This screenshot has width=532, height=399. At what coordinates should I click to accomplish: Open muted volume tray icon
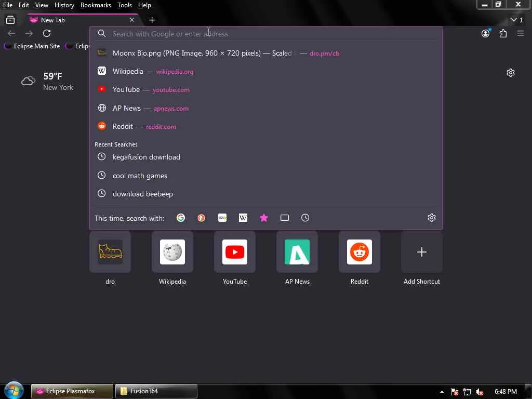click(x=480, y=392)
